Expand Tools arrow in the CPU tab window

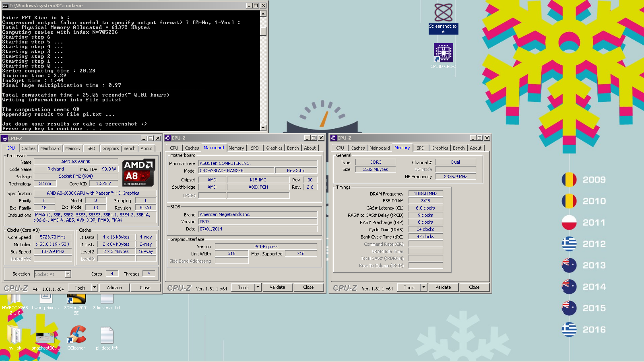(94, 288)
